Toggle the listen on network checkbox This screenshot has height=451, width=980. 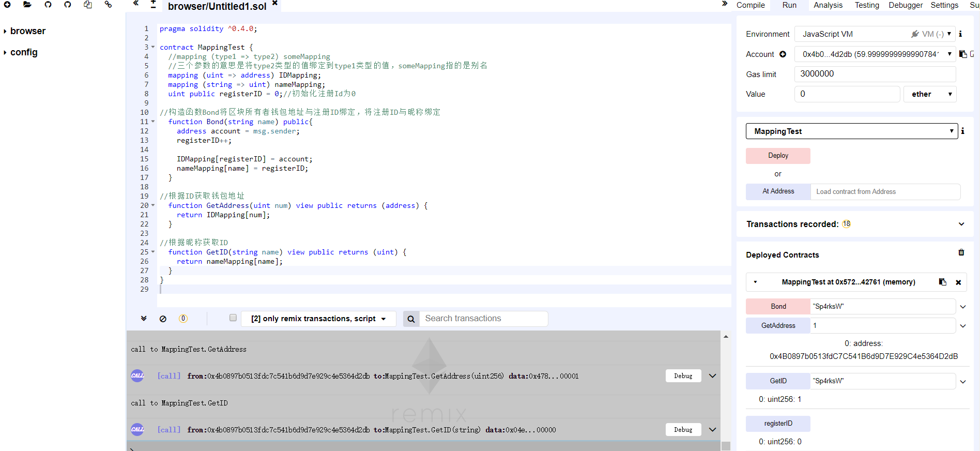click(x=233, y=318)
